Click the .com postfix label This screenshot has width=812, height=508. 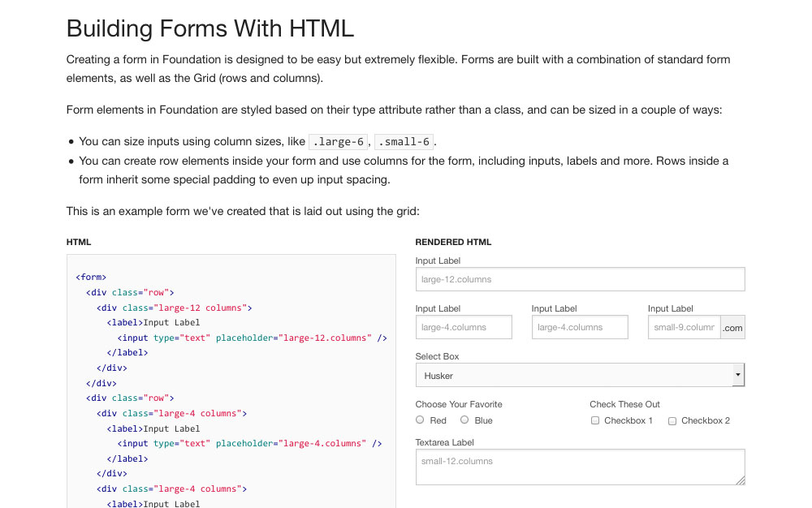pos(732,328)
